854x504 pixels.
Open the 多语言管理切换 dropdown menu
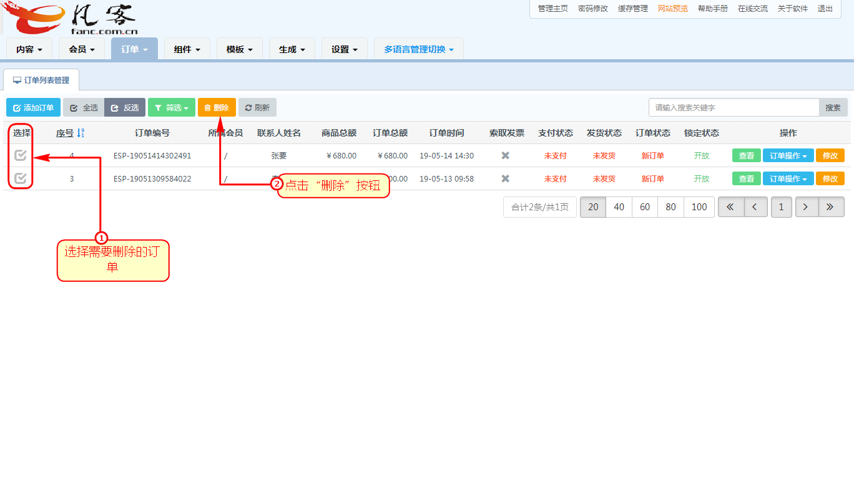pos(418,49)
